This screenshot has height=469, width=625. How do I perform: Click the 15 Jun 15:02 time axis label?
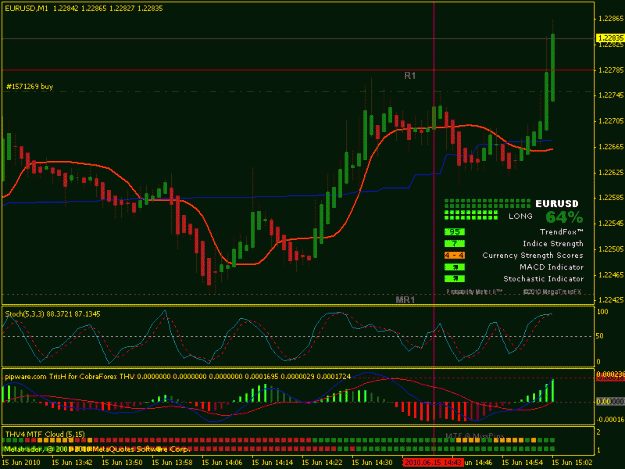click(572, 463)
